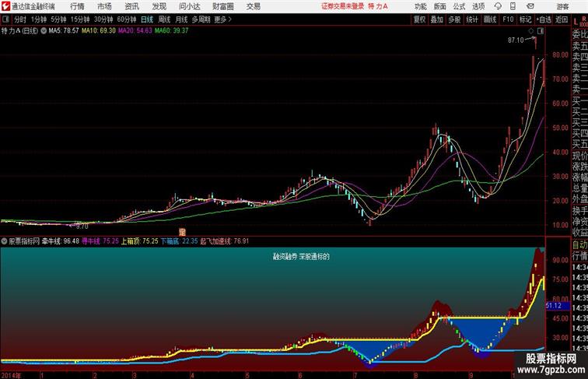The height and width of the screenshot is (379, 588).
Task: Open the 公式 menu
Action: tap(459, 6)
